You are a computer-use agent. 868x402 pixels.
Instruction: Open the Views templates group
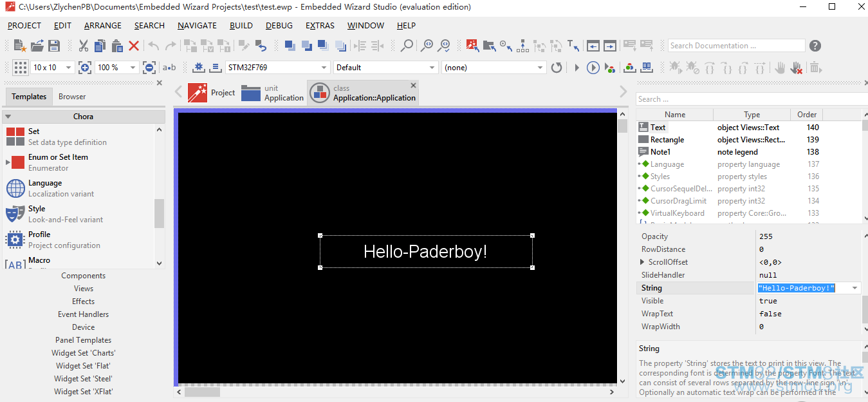(x=84, y=289)
